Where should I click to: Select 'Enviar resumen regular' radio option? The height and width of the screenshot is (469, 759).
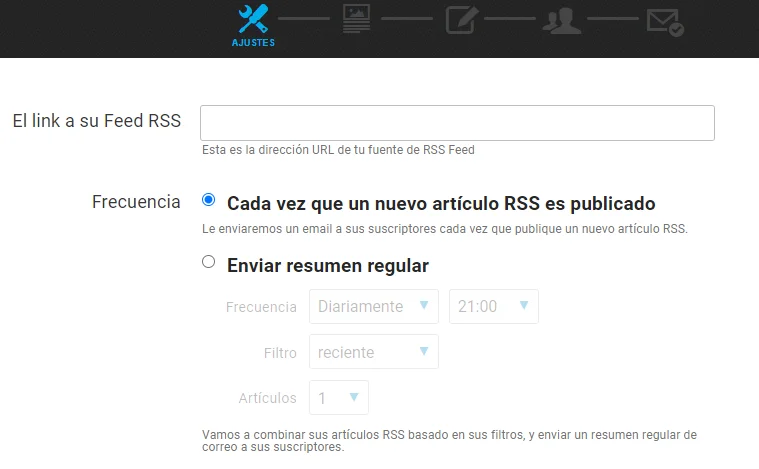(209, 261)
